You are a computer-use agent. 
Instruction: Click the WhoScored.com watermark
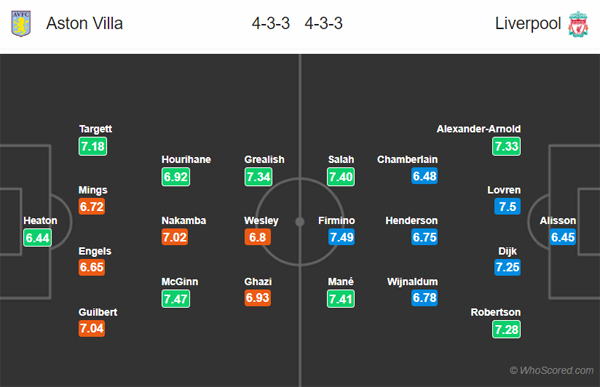[x=551, y=370]
